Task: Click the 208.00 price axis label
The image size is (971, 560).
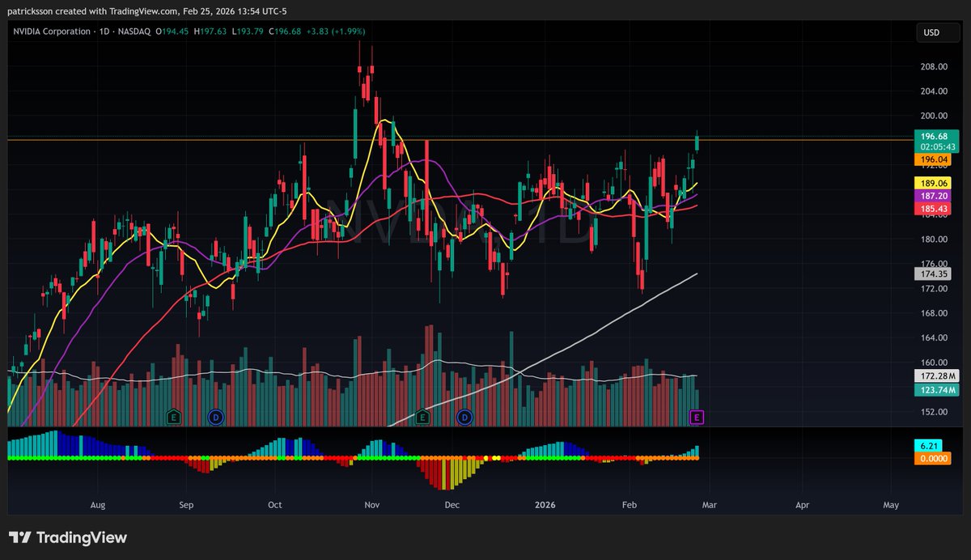Action: point(934,67)
